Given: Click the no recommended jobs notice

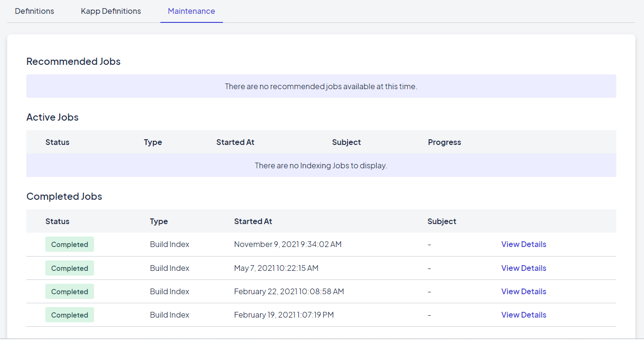Looking at the screenshot, I should (321, 86).
